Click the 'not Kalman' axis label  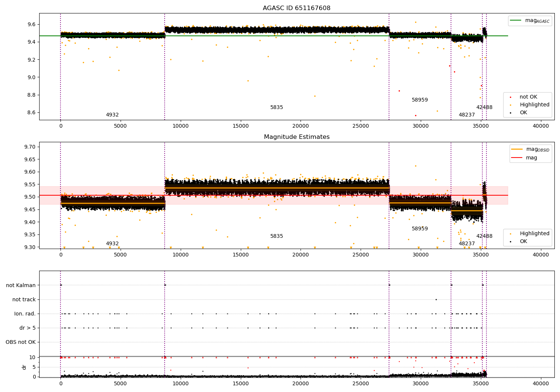pyautogui.click(x=21, y=286)
